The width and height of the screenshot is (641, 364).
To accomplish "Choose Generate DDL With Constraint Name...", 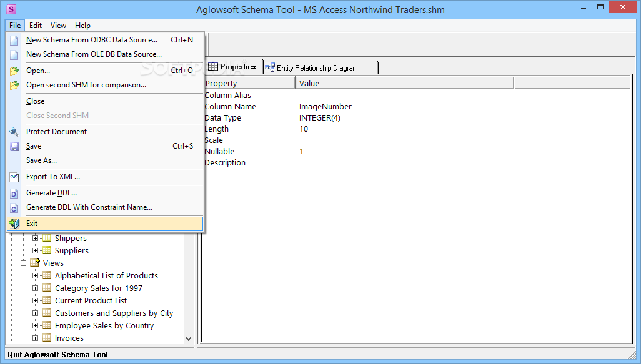I will pyautogui.click(x=105, y=207).
